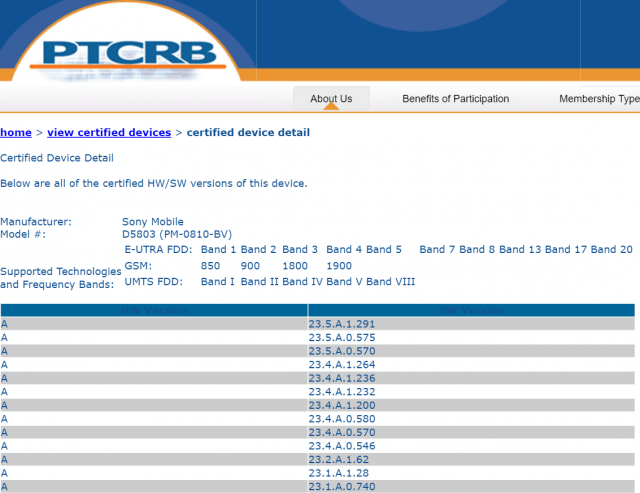Open Benefits of Participation menu
This screenshot has width=640, height=493.
pos(455,99)
